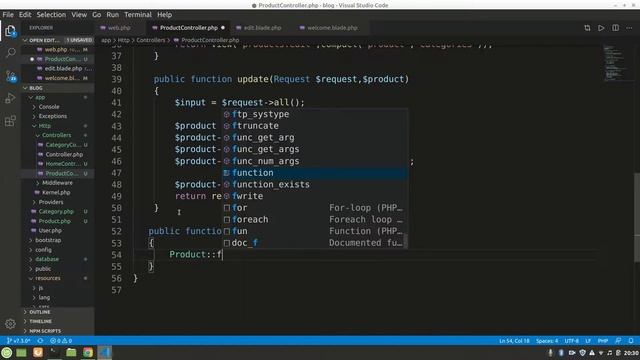Select 'foreach' autocomplete suggestion
Image resolution: width=640 pixels, height=360 pixels.
tap(315, 220)
